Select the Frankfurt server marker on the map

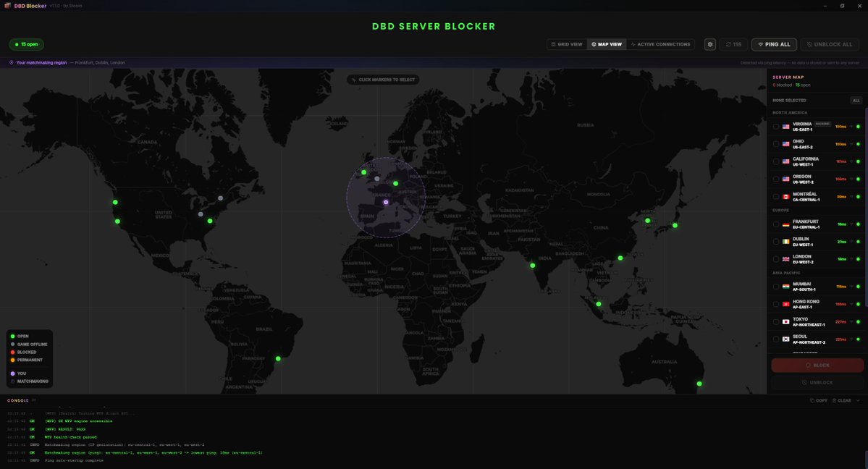395,183
